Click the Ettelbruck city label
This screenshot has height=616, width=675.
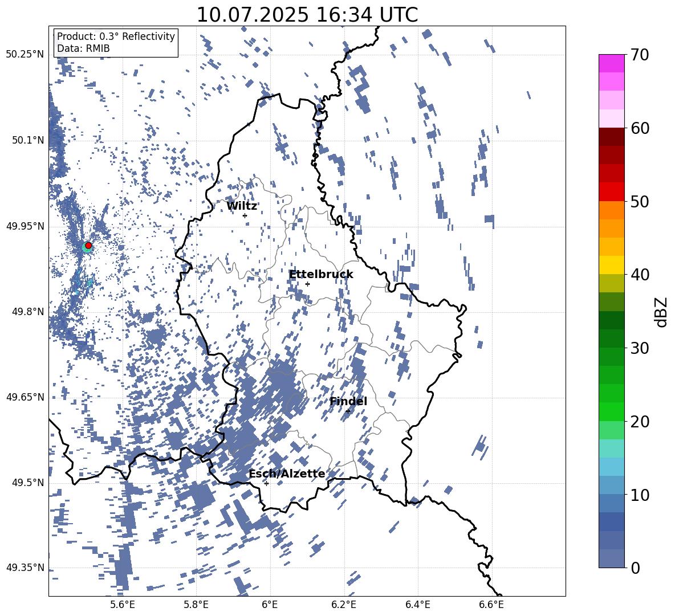pos(321,275)
